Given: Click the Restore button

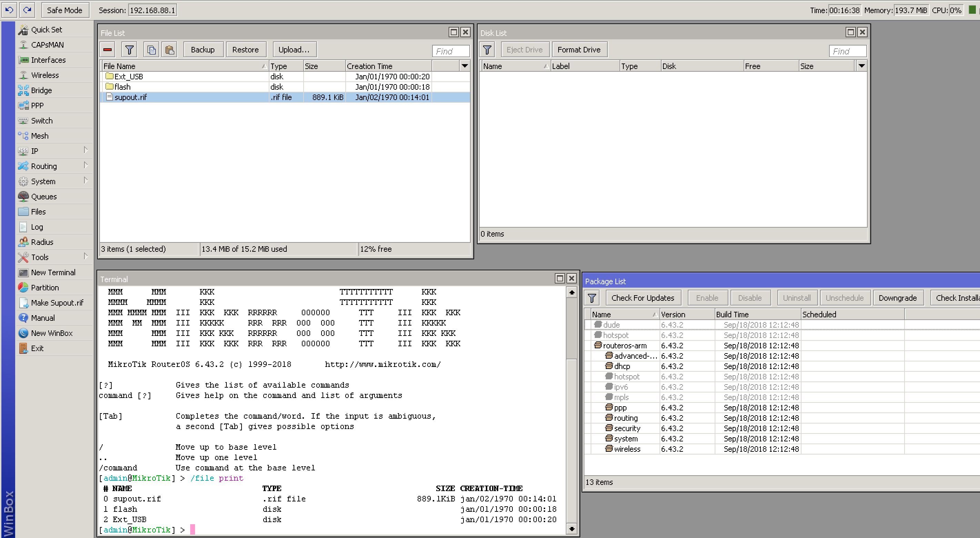Looking at the screenshot, I should click(245, 50).
